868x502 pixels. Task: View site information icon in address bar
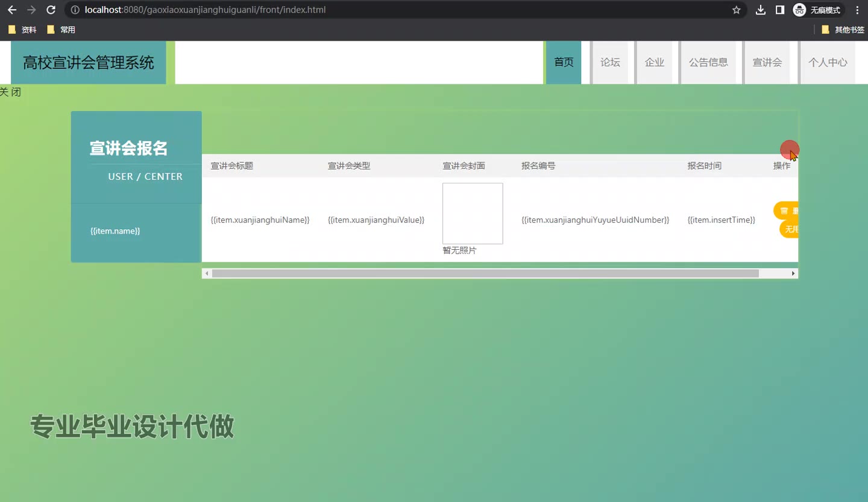click(75, 10)
